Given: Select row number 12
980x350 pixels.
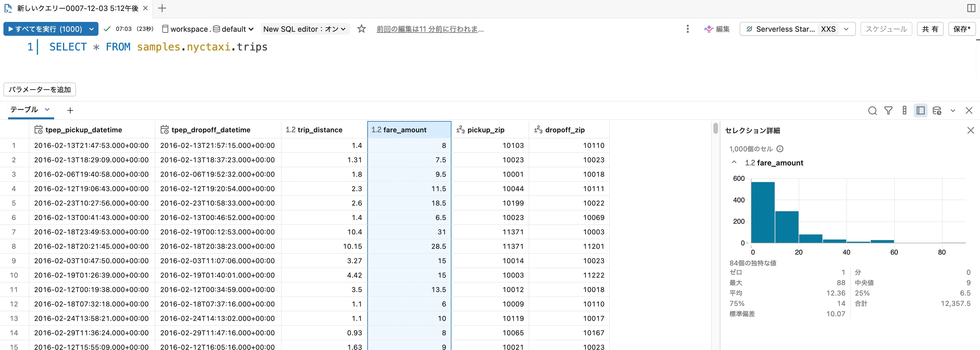Looking at the screenshot, I should click(x=14, y=304).
